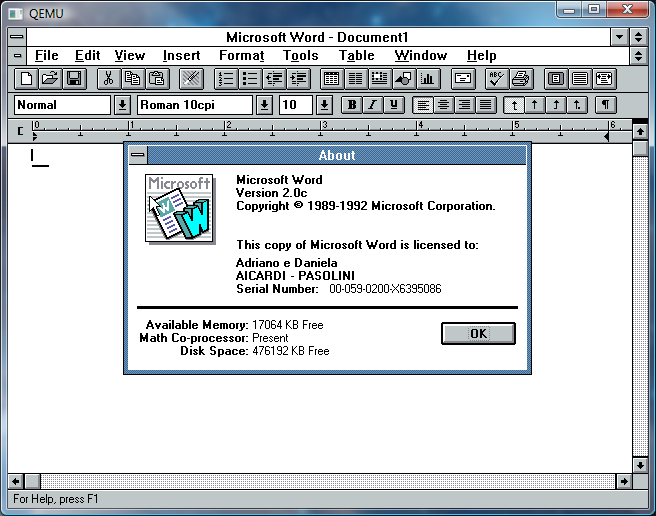
Task: Open the Format menu
Action: click(241, 56)
